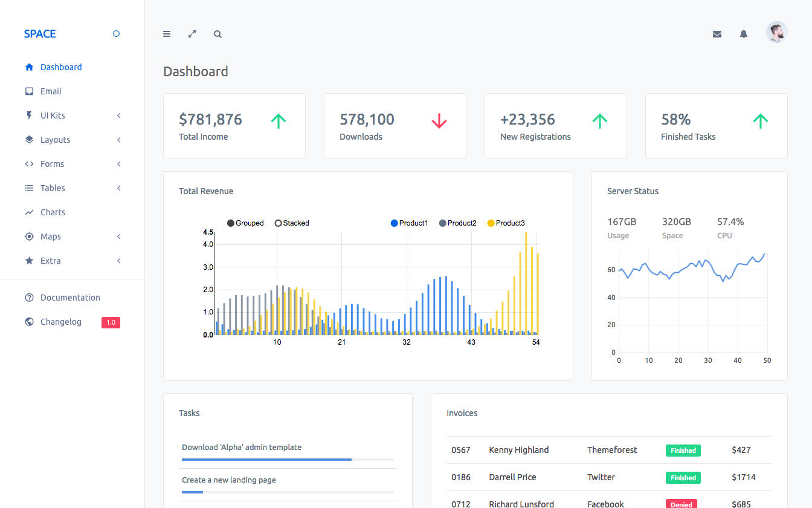This screenshot has width=812, height=508.
Task: Click the Finished badge for Kenny Highland
Action: click(683, 451)
